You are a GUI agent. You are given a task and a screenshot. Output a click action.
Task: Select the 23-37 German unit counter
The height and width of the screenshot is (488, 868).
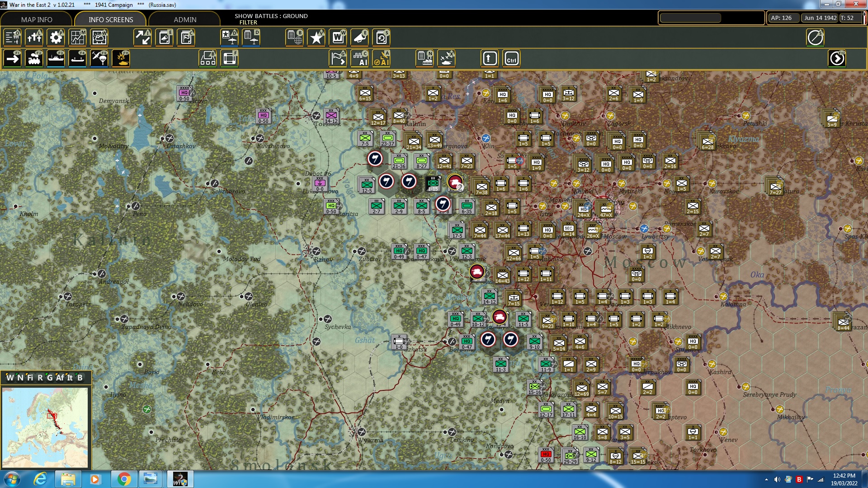[x=387, y=139]
